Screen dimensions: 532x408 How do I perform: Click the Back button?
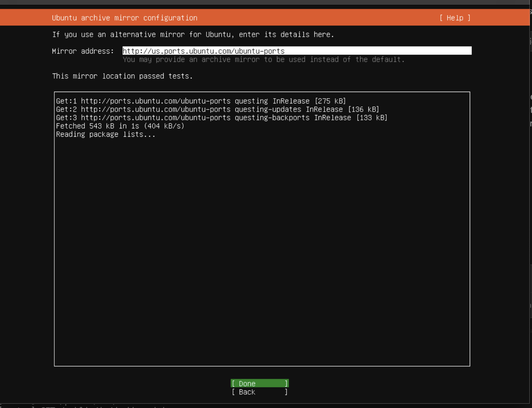point(259,392)
